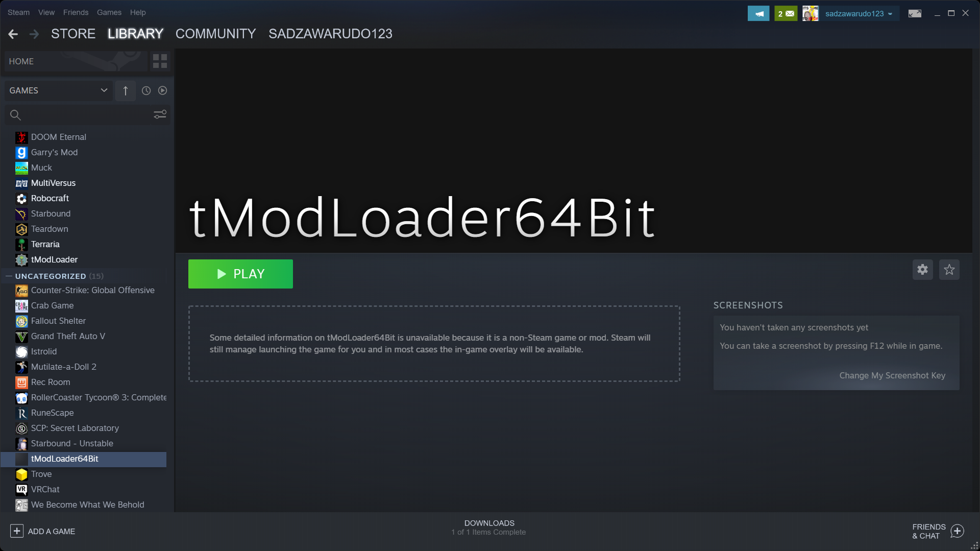980x551 pixels.
Task: Switch to the STORE tab
Action: coord(73,34)
